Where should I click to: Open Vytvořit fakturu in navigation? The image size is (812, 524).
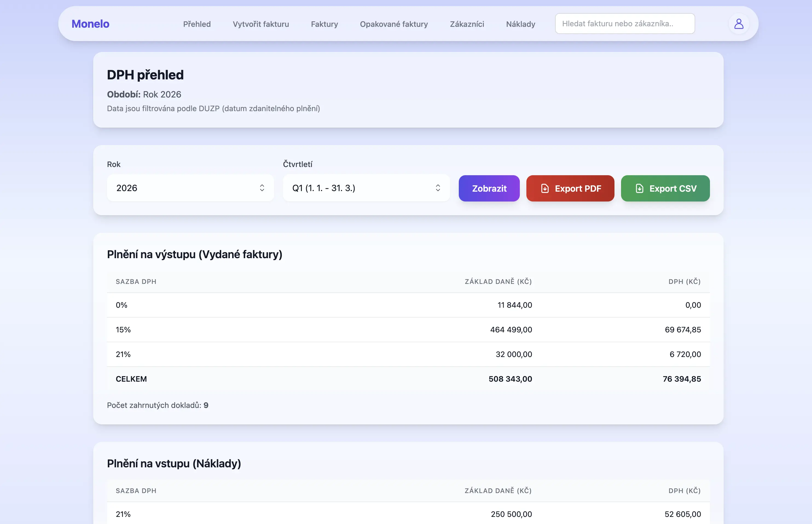261,24
